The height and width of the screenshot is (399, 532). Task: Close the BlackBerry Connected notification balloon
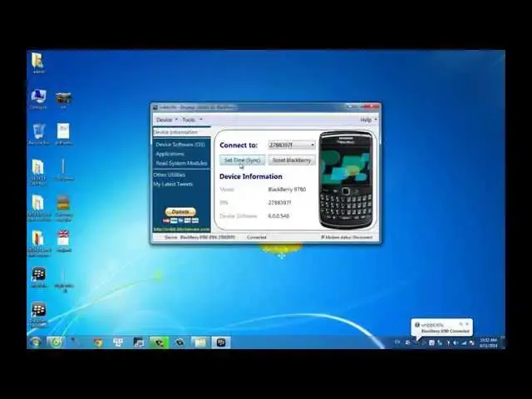pyautogui.click(x=467, y=324)
